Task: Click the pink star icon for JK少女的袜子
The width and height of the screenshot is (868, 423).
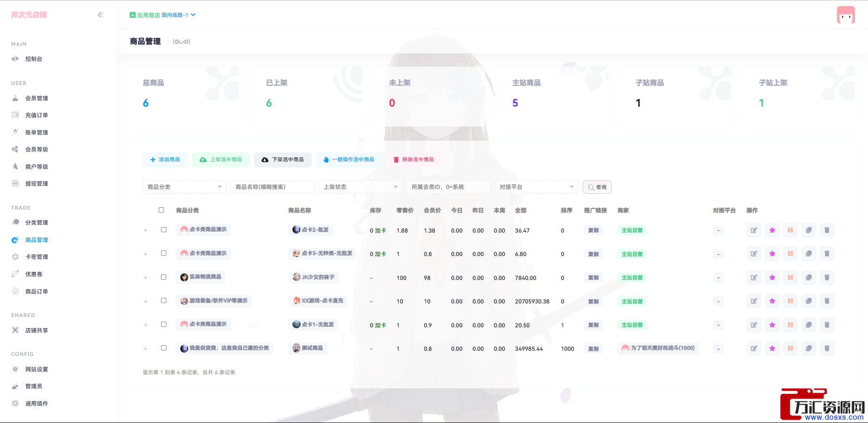Action: point(772,278)
